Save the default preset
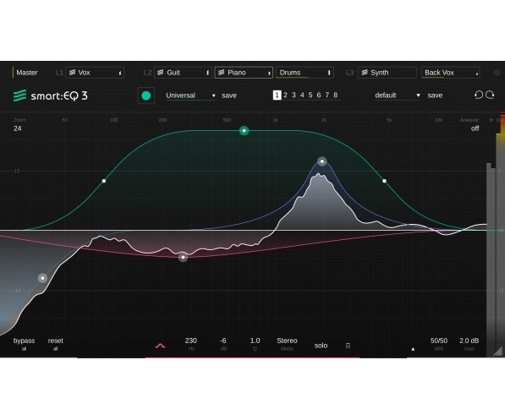Image resolution: width=505 pixels, height=420 pixels. coord(435,95)
